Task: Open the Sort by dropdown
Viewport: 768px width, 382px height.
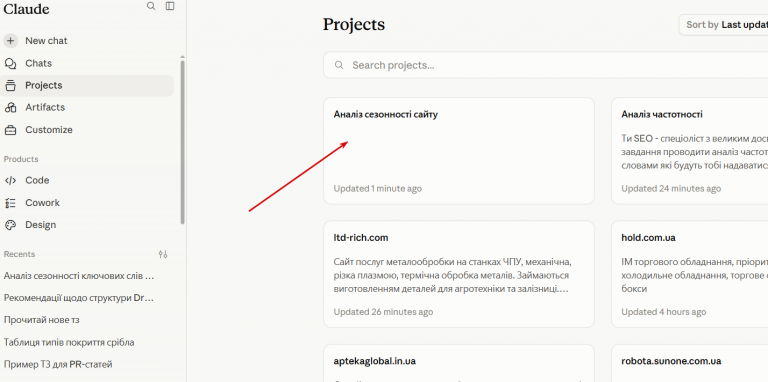Action: 723,25
